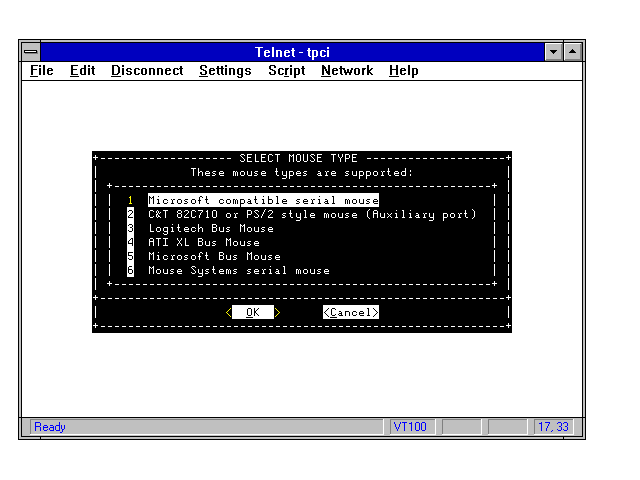Pick Mouse Systems serial mouse
This screenshot has width=640, height=480.
coord(238,271)
